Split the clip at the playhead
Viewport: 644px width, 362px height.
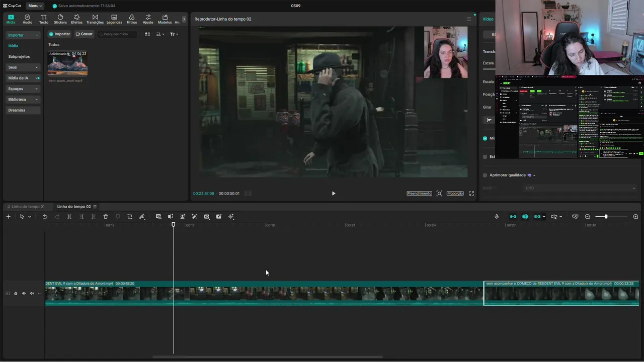point(69,217)
